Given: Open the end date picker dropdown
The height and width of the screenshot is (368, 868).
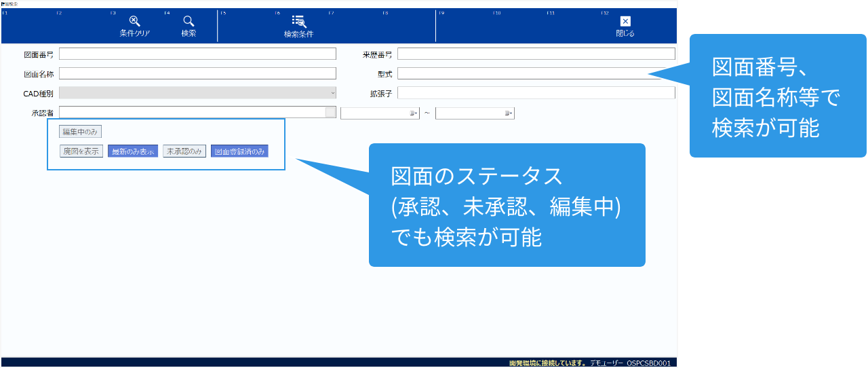Looking at the screenshot, I should click(x=509, y=113).
